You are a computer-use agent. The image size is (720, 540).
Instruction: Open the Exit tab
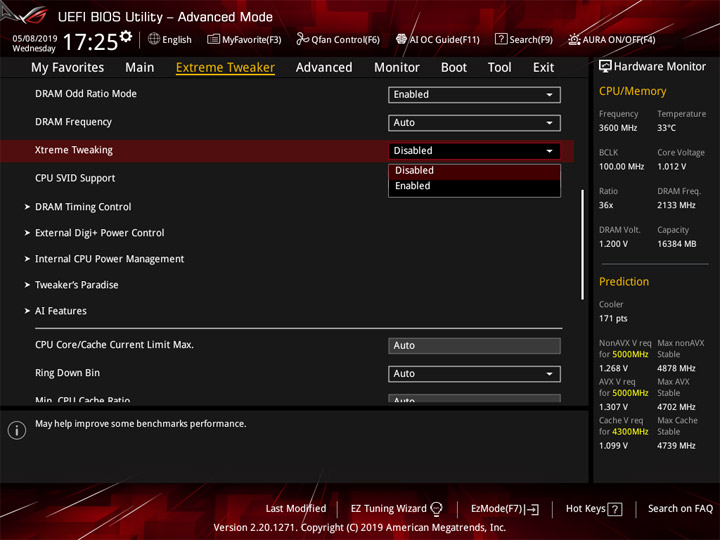pos(543,68)
